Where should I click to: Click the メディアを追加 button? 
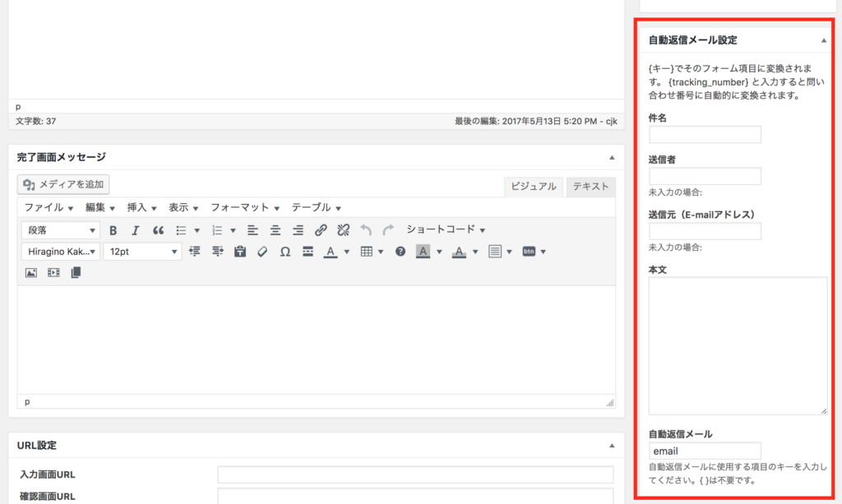click(x=64, y=184)
